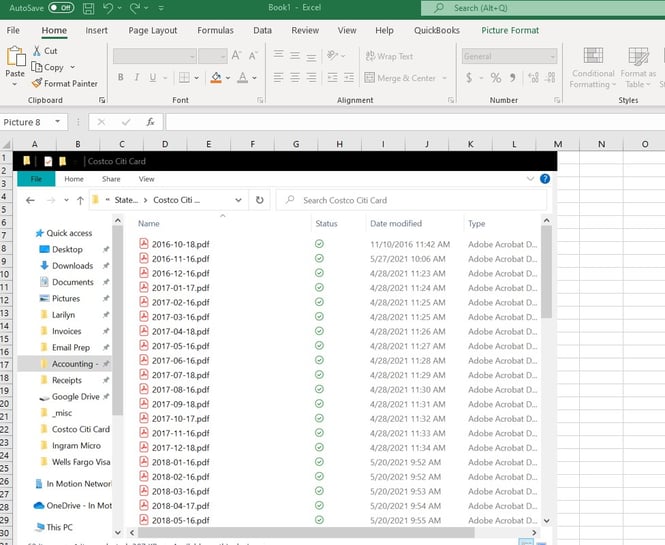Click the Cut scissors icon
The image size is (665, 545).
tap(37, 51)
